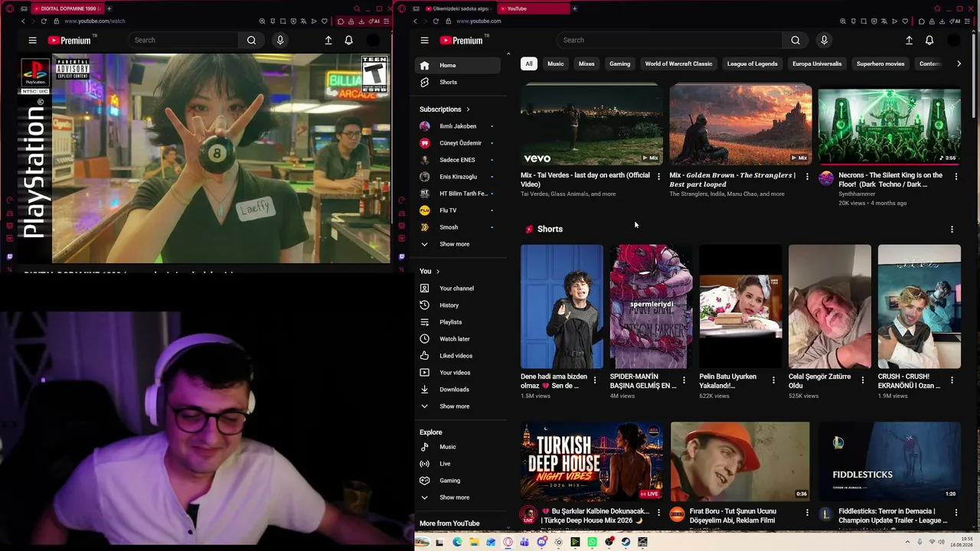Expand Subscriptions section arrow
The width and height of the screenshot is (980, 551).
[468, 109]
